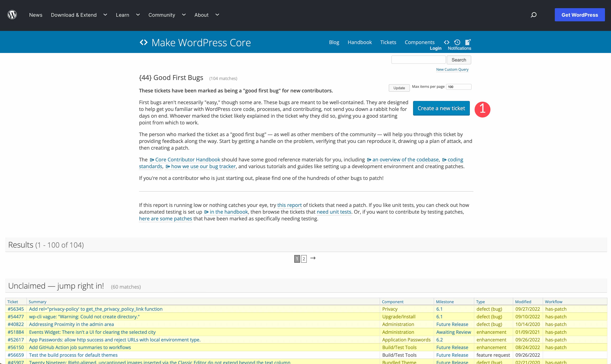Click the 'Update' button near max items

pyautogui.click(x=398, y=87)
